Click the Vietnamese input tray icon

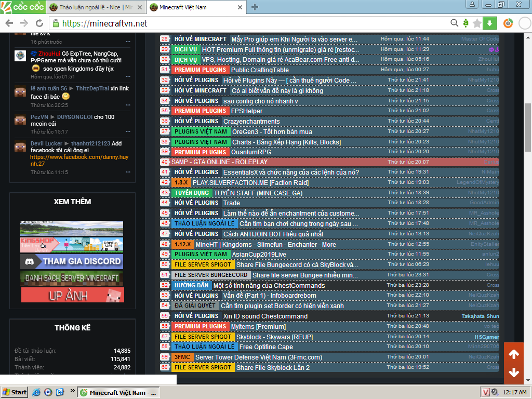click(x=485, y=392)
